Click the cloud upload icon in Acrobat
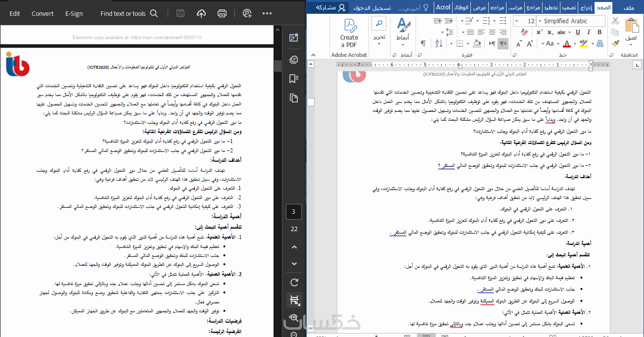 tap(201, 13)
